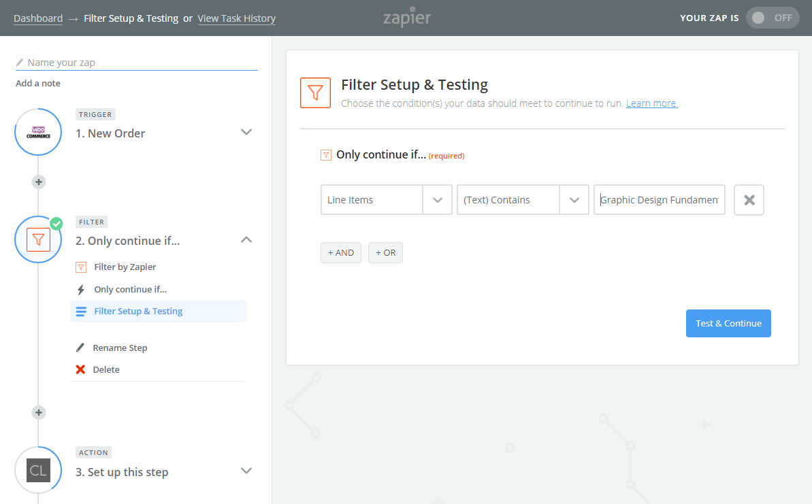Open the Line Items field dropdown arrow
The image size is (812, 504).
click(x=438, y=200)
